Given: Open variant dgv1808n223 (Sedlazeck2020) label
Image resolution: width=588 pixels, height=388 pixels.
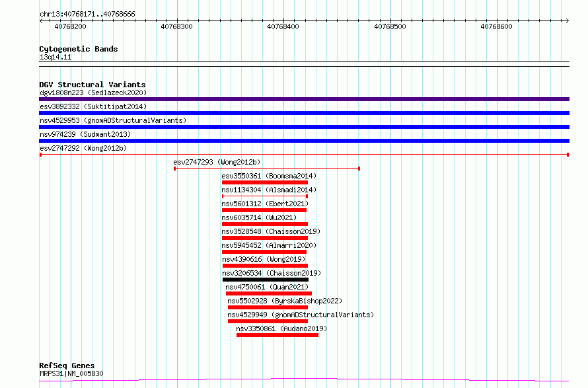Looking at the screenshot, I should tap(93, 93).
